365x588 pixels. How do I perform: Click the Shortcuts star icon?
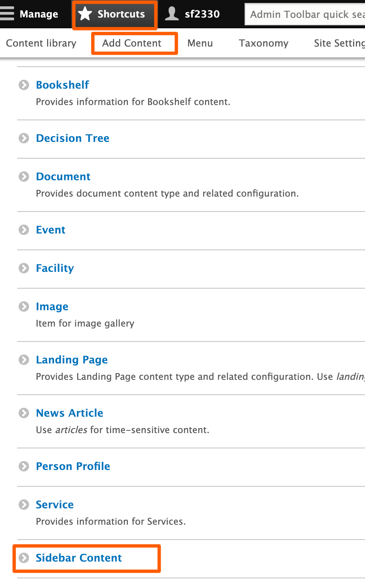pos(85,14)
